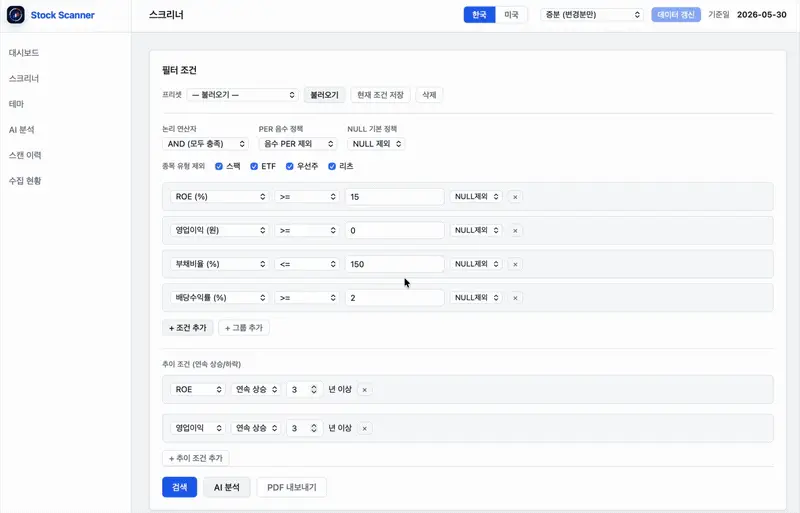Remove the 영업이익 (원) filter condition
The image size is (800, 513).
(x=515, y=230)
